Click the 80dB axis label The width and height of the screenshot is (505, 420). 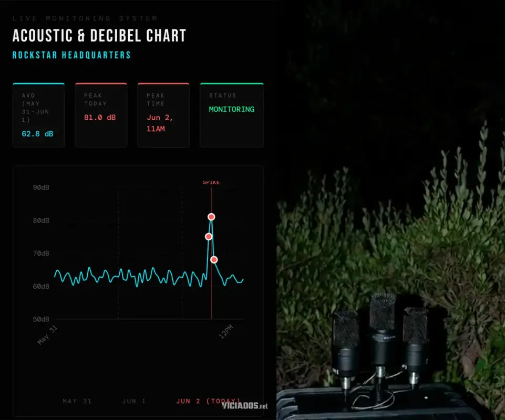point(41,220)
